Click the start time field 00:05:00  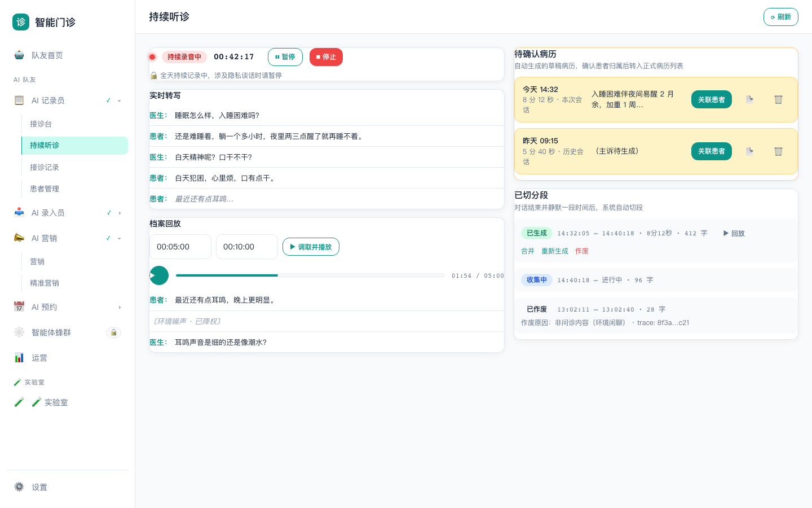coord(180,247)
